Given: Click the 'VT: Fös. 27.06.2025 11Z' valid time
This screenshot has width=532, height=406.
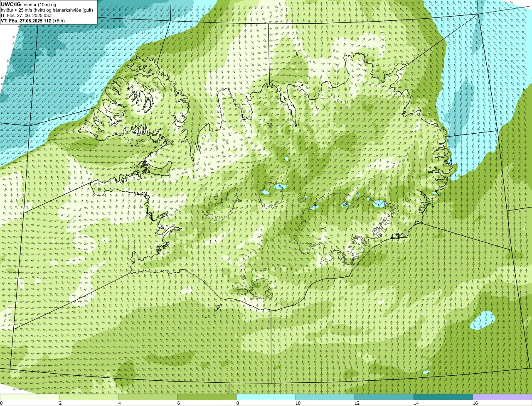Looking at the screenshot, I should (26, 20).
